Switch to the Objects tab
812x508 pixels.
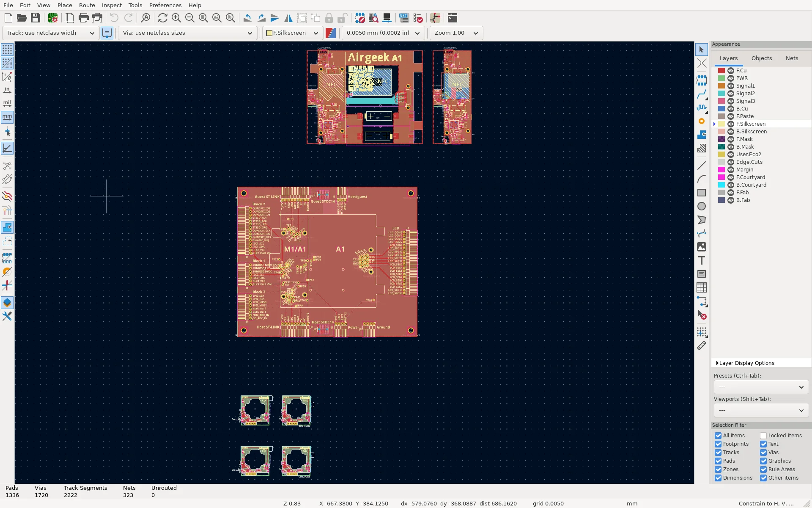click(762, 58)
